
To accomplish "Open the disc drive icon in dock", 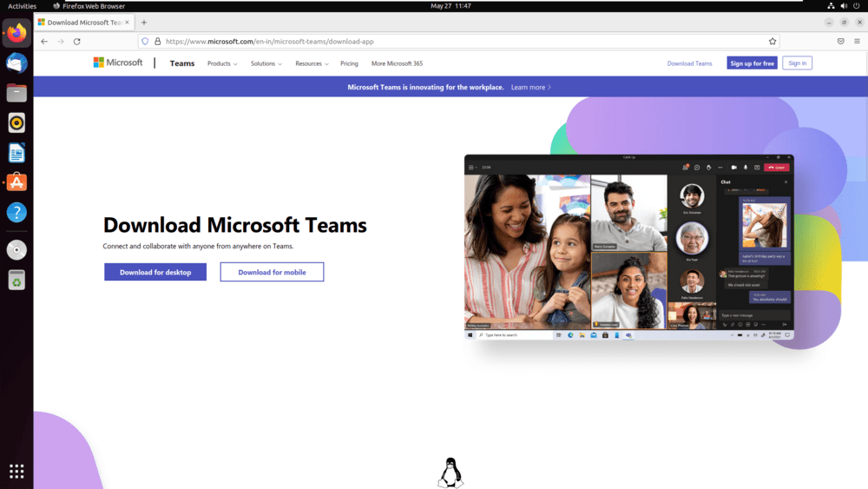I will 16,250.
